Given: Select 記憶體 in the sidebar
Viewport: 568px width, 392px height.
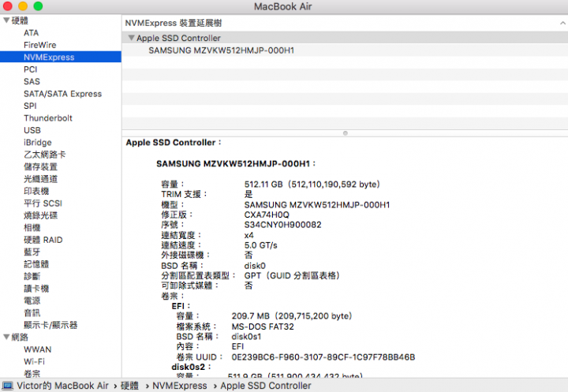Looking at the screenshot, I should (x=36, y=264).
